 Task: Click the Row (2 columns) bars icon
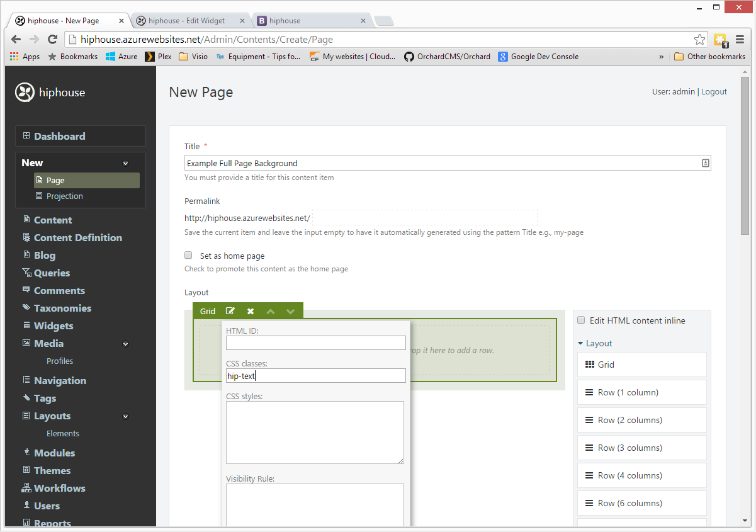(x=589, y=420)
